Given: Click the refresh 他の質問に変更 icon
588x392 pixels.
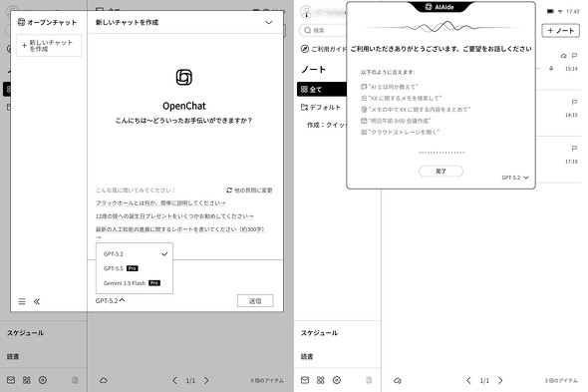Looking at the screenshot, I should (229, 191).
